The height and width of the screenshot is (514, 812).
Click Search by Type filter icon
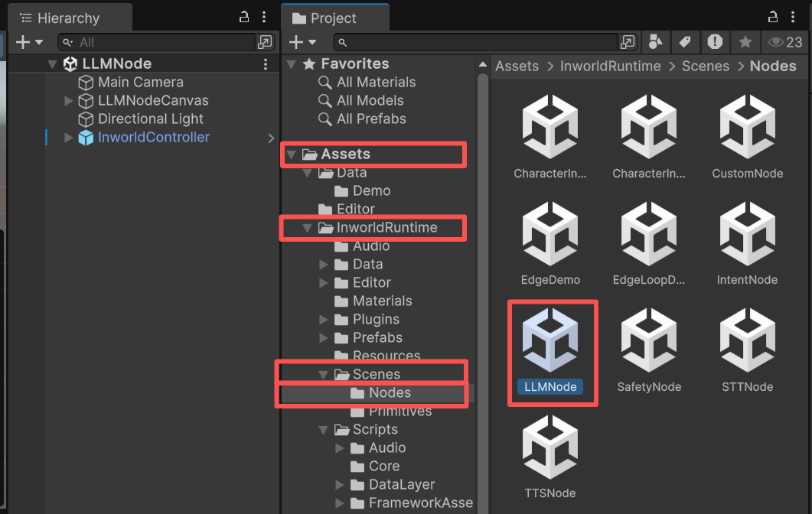656,42
